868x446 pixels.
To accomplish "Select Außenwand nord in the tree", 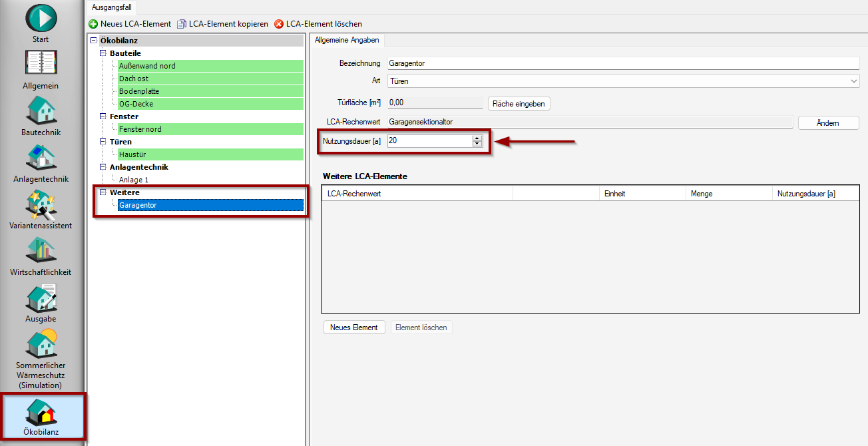I will (x=148, y=66).
